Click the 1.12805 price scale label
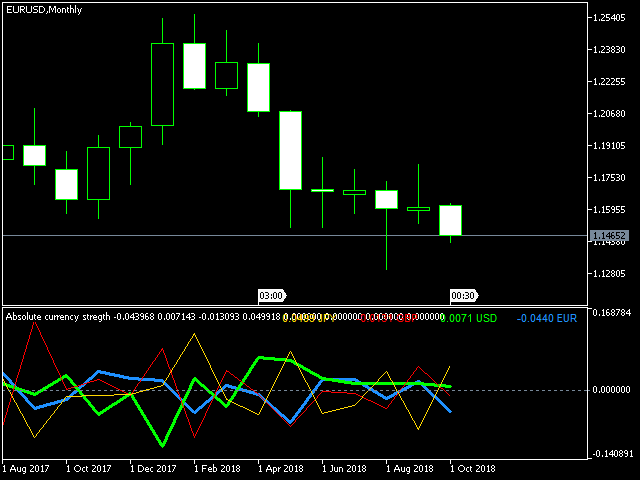The width and height of the screenshot is (640, 480). 609,274
